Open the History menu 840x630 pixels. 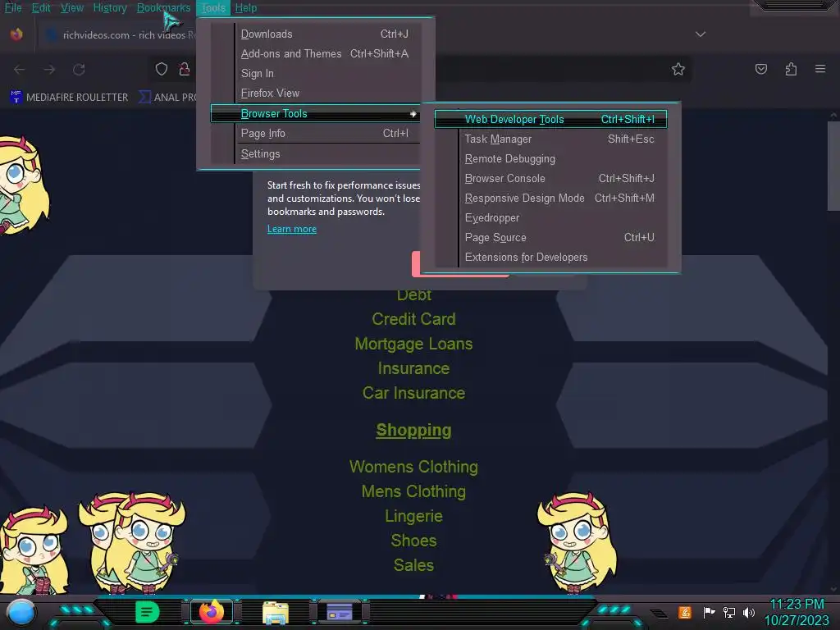tap(110, 7)
